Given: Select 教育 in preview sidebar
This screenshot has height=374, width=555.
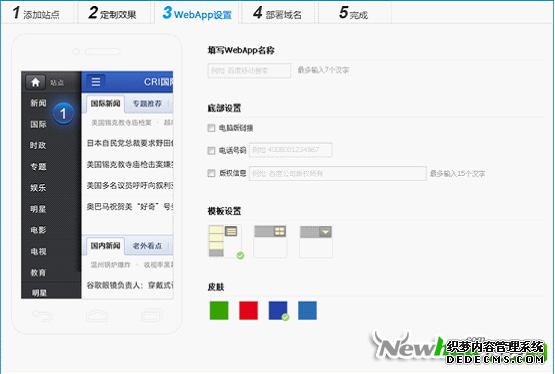Looking at the screenshot, I should (38, 272).
